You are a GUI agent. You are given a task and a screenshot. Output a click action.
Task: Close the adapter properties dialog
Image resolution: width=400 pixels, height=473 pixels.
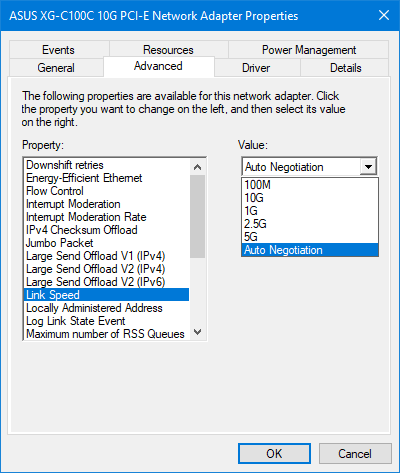click(384, 15)
